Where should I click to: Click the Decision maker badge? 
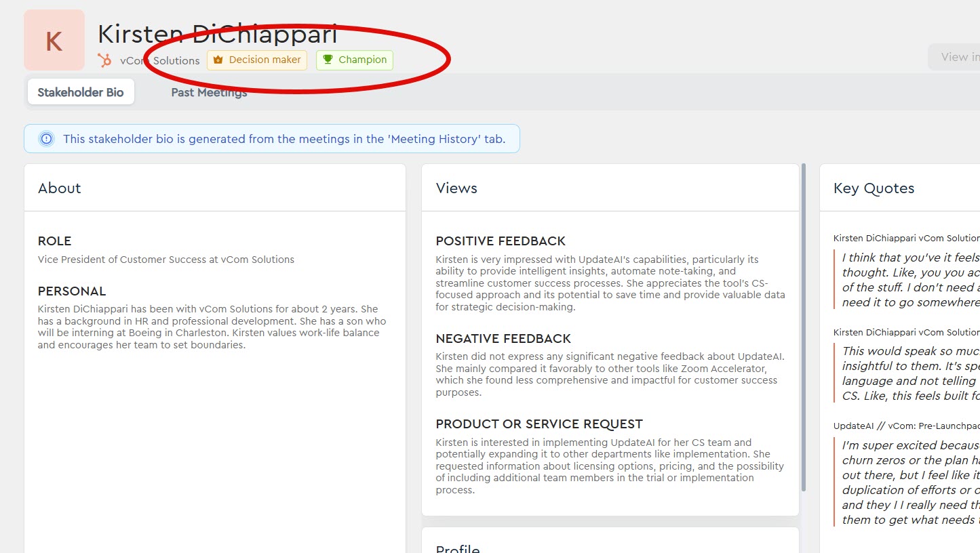[x=257, y=60]
